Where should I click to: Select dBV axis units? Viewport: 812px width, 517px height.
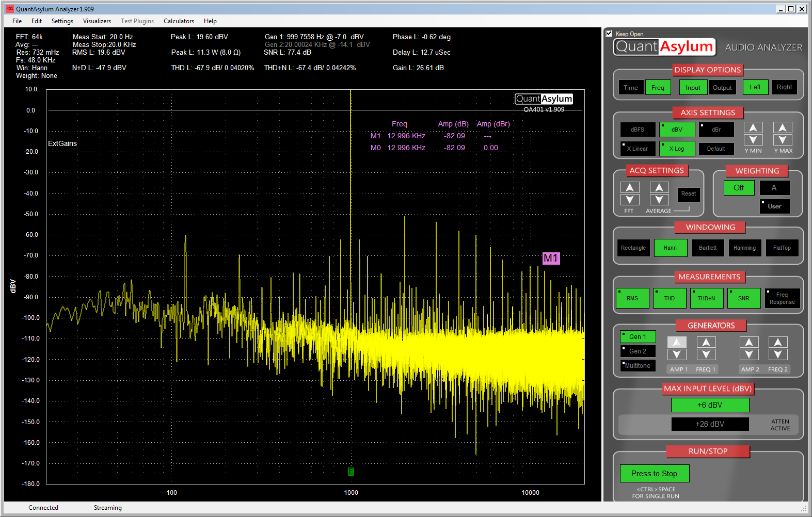click(x=677, y=130)
